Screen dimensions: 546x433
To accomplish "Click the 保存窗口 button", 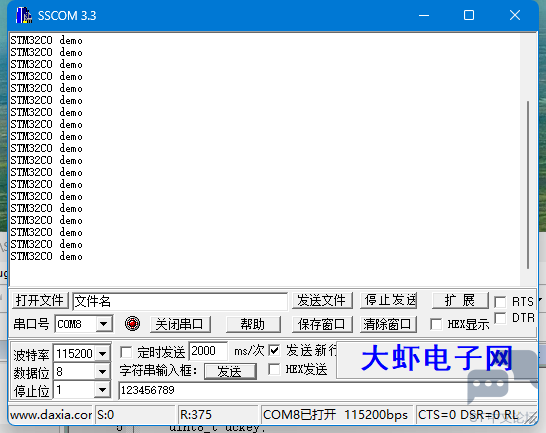I will point(322,324).
